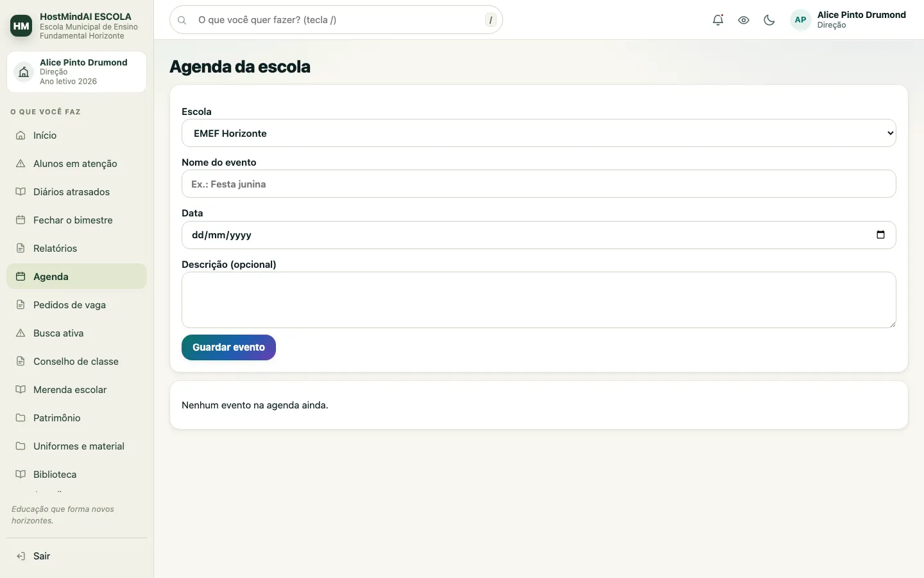Open Pedidos de vaga
The height and width of the screenshot is (578, 924).
click(x=76, y=305)
